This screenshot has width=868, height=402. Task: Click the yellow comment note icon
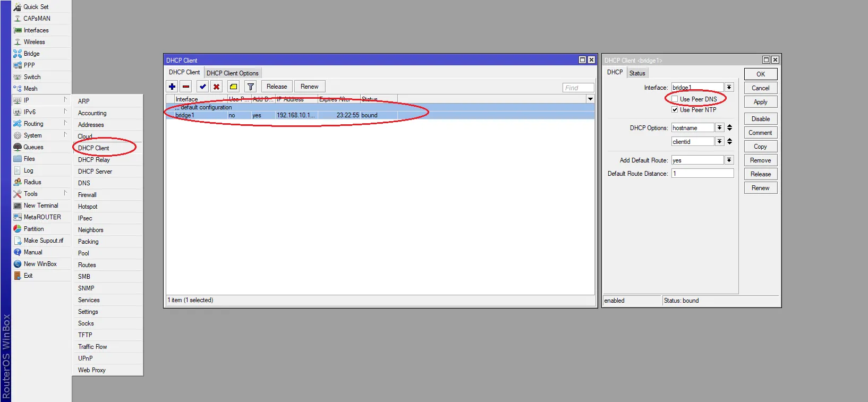(233, 87)
